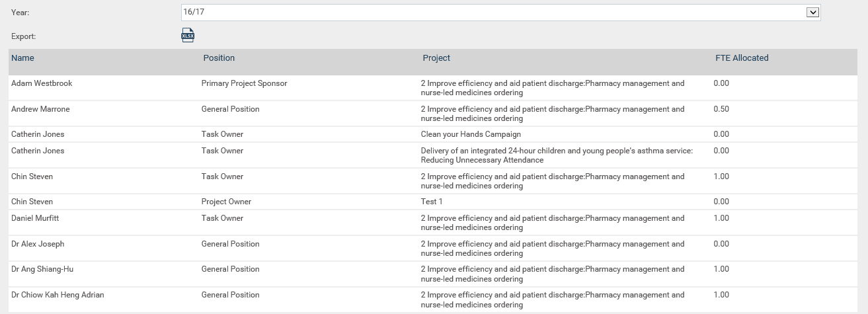Click the 0.50 FTE value
Screen dimensions: 868x314
[x=721, y=109]
